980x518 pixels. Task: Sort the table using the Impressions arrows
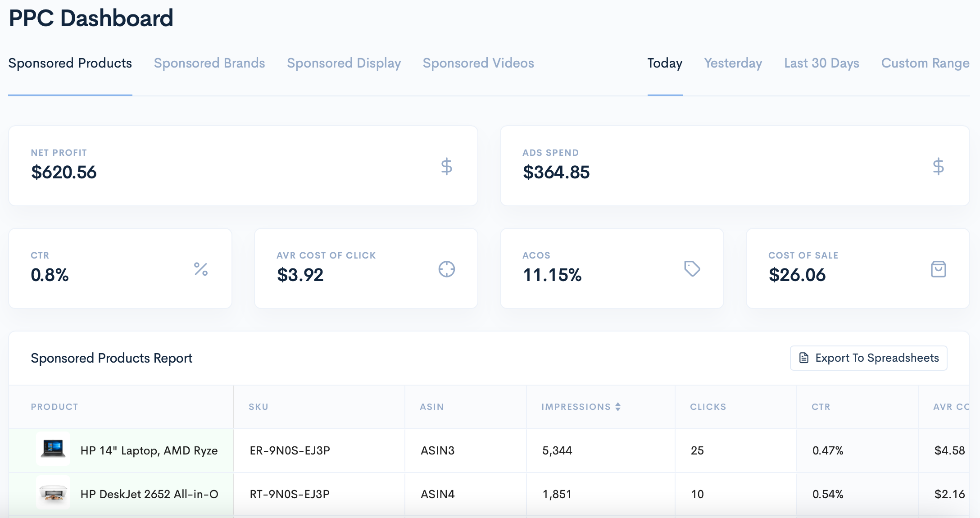click(618, 406)
